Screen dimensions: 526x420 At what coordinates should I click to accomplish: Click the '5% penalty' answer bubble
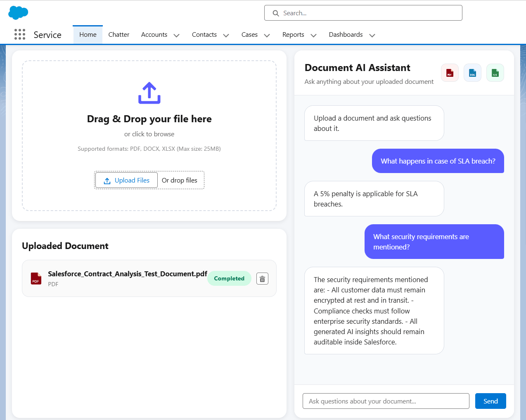click(374, 199)
